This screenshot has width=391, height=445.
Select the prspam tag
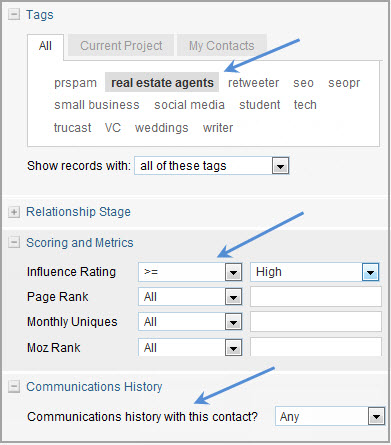point(75,83)
